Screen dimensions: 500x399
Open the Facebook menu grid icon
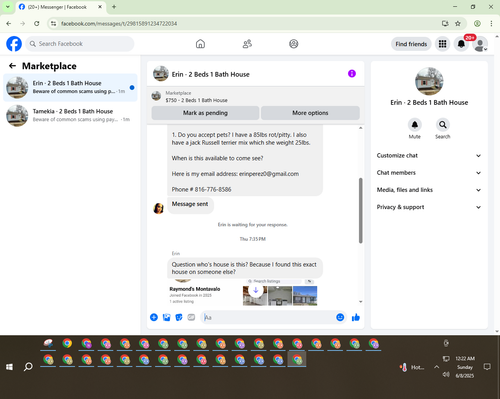pyautogui.click(x=442, y=44)
